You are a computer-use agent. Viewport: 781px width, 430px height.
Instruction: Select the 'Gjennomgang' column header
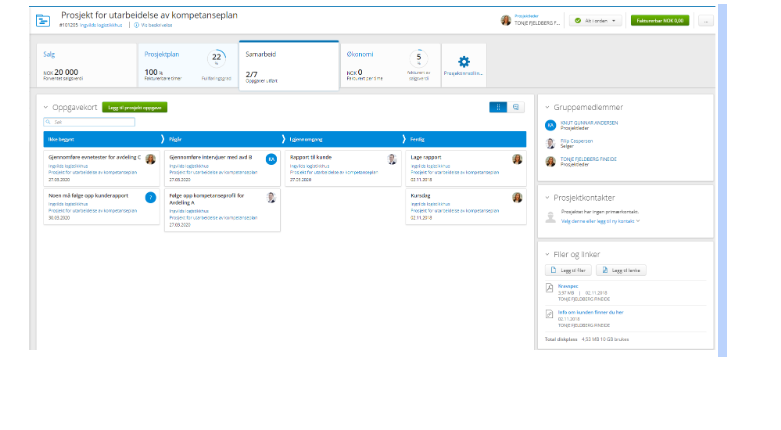click(x=344, y=140)
